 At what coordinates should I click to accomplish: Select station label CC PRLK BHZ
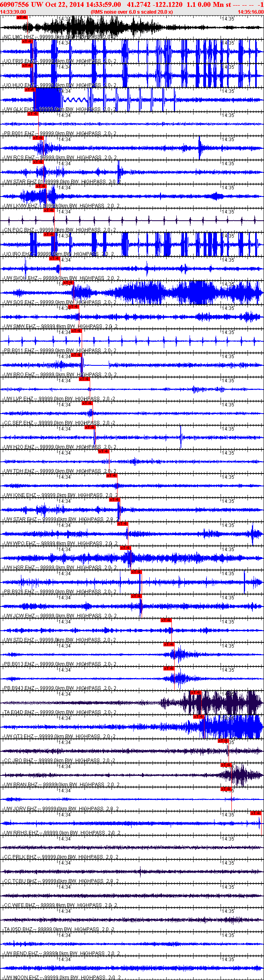pyautogui.click(x=20, y=857)
